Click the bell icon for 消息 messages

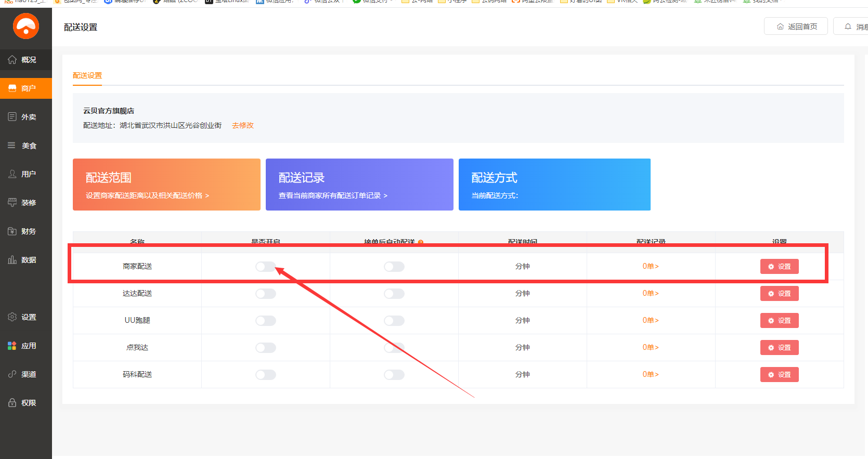[x=848, y=27]
